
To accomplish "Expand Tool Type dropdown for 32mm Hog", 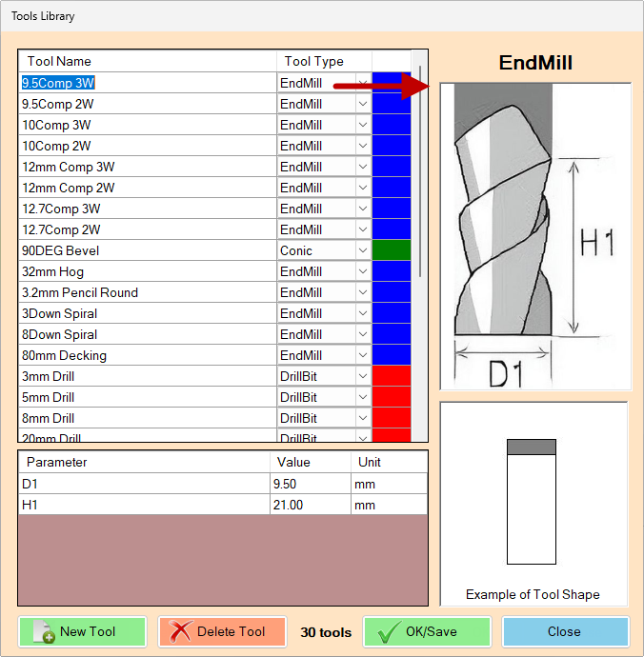I will click(362, 271).
